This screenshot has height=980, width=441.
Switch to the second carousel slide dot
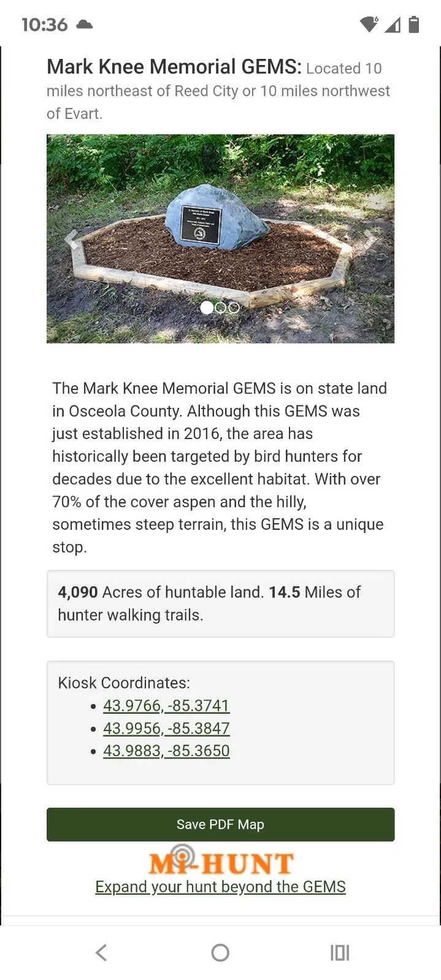(x=221, y=308)
